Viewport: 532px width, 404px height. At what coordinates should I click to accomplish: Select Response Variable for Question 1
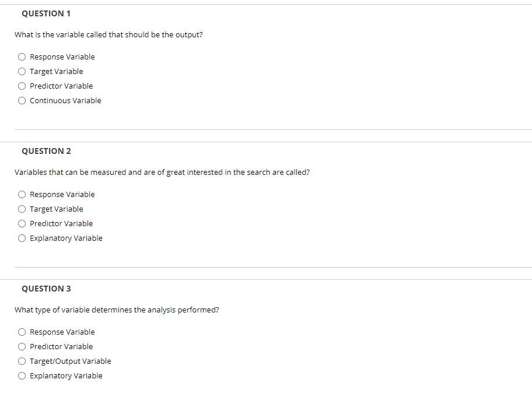click(22, 57)
